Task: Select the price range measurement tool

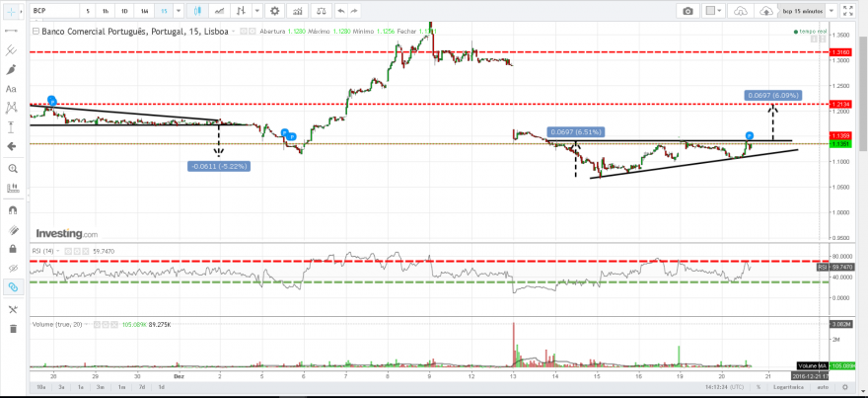Action: 11,127
